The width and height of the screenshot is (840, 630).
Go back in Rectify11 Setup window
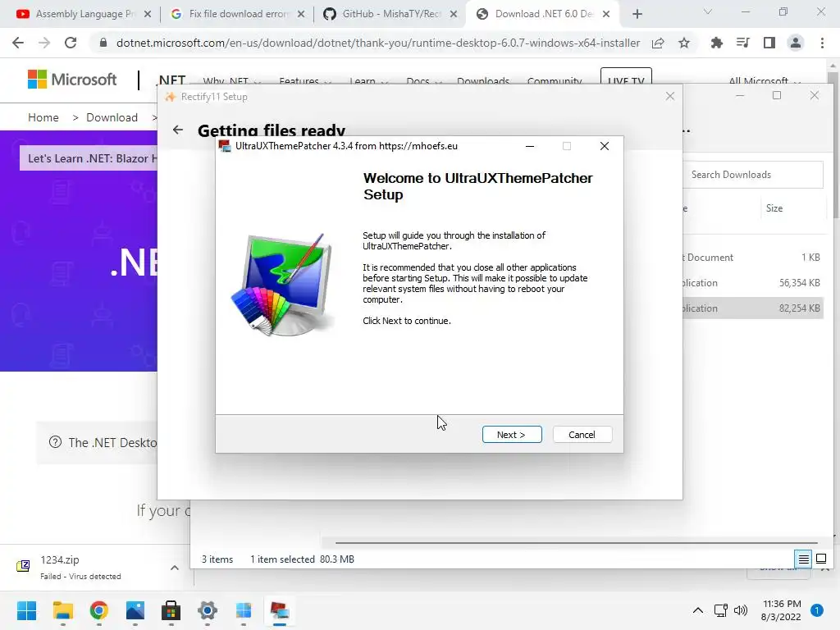click(178, 130)
